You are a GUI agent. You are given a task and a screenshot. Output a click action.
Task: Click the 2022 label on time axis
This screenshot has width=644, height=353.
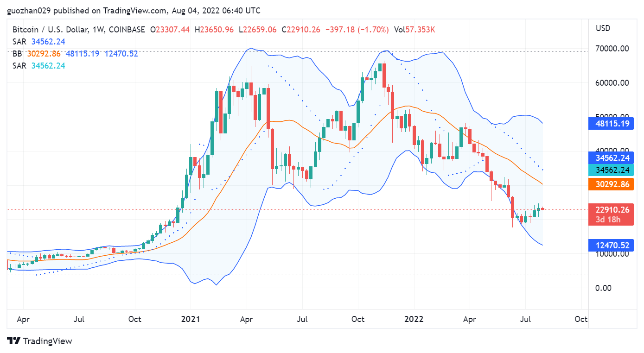tap(414, 319)
